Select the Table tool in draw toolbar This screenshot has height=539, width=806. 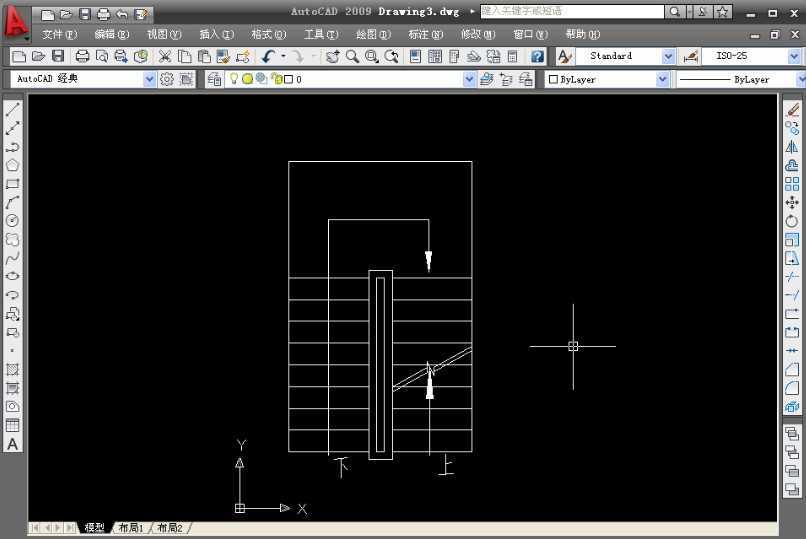[12, 425]
